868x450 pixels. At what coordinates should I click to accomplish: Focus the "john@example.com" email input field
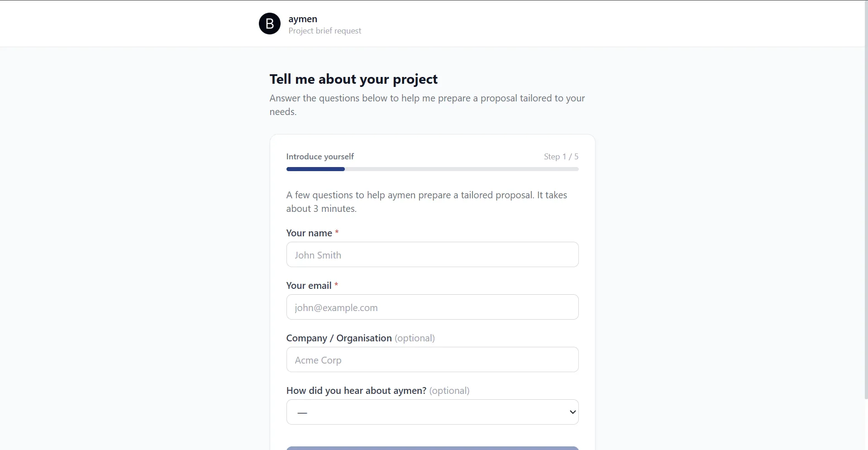pyautogui.click(x=432, y=307)
